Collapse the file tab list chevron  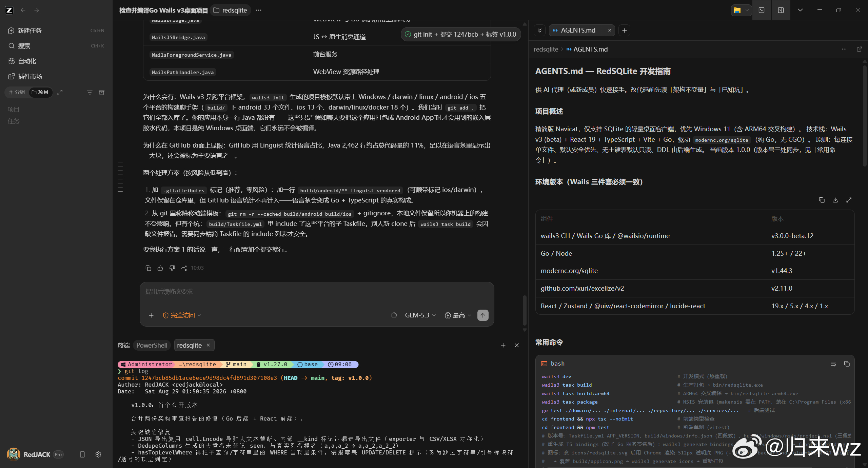pos(539,31)
